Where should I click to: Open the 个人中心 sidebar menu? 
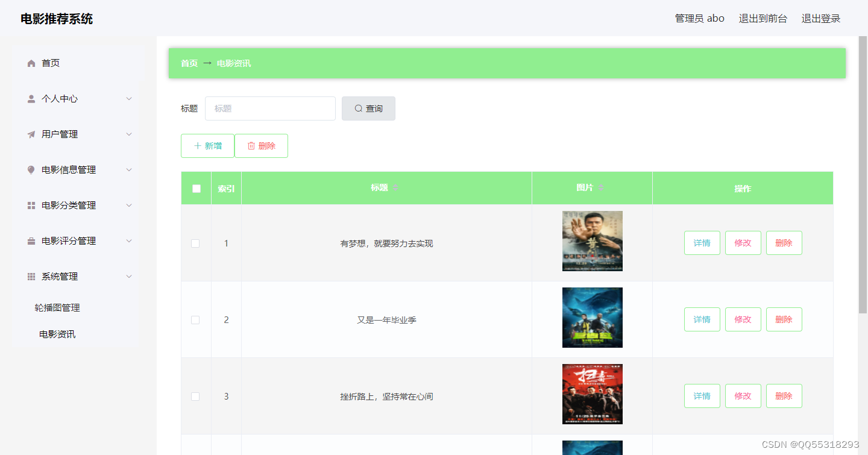(78, 99)
